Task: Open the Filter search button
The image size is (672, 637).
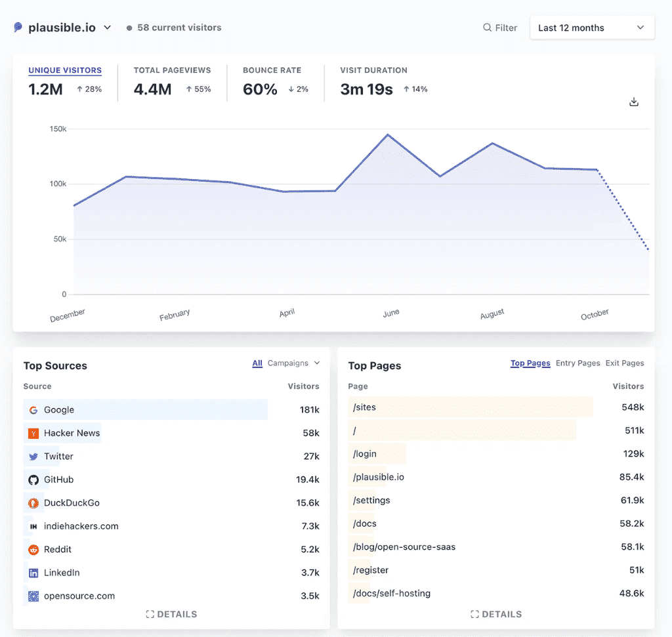Action: (x=499, y=28)
